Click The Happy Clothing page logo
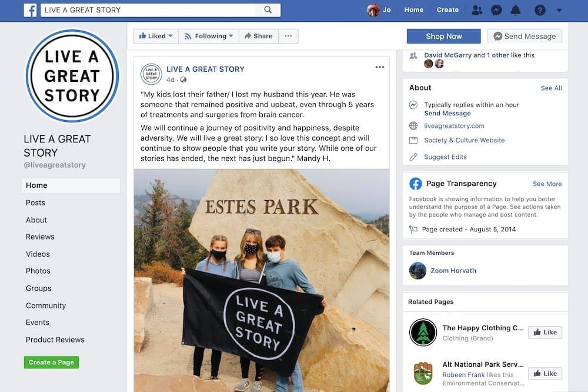Viewport: 588px width, 392px height. [x=423, y=333]
